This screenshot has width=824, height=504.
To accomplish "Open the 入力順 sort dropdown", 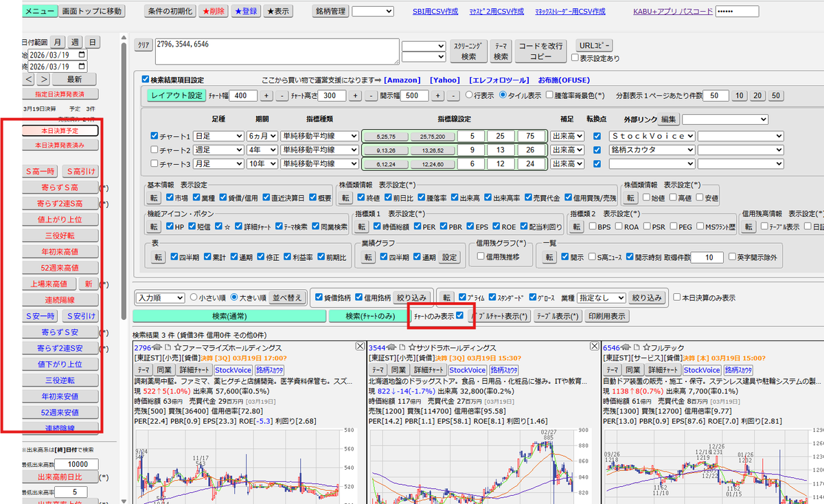I will [160, 298].
